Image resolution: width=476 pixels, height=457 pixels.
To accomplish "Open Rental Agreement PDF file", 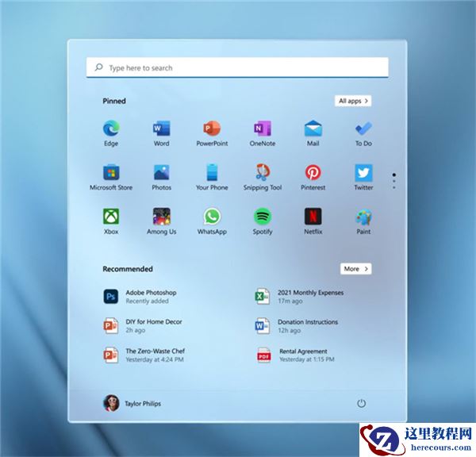I will (296, 355).
